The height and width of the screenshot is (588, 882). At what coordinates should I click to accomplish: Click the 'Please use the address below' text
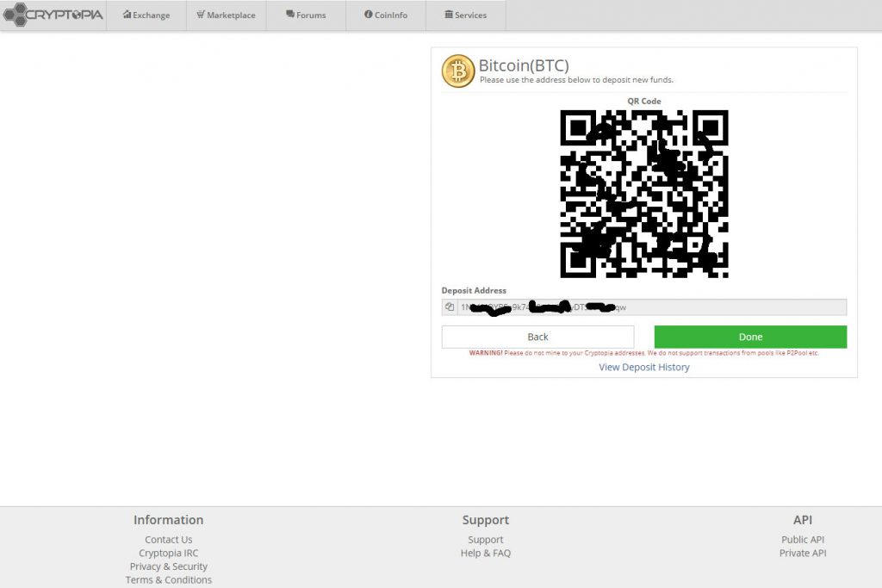click(576, 80)
